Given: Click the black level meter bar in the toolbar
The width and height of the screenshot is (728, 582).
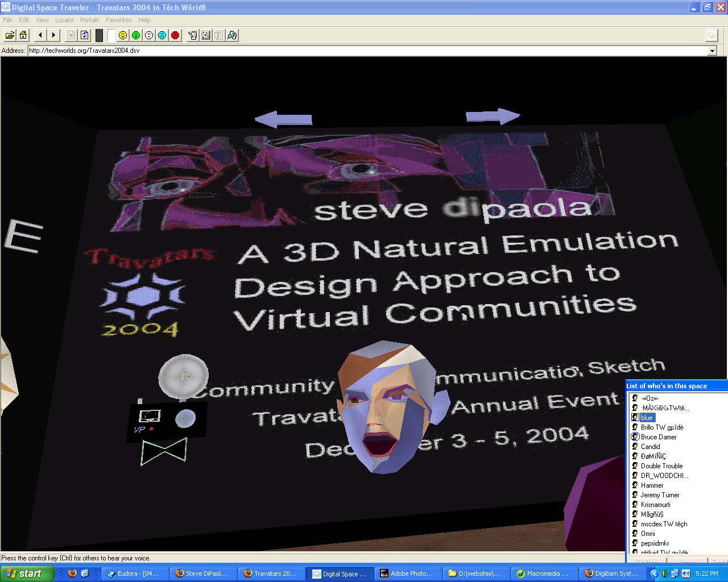Looking at the screenshot, I should click(x=100, y=35).
